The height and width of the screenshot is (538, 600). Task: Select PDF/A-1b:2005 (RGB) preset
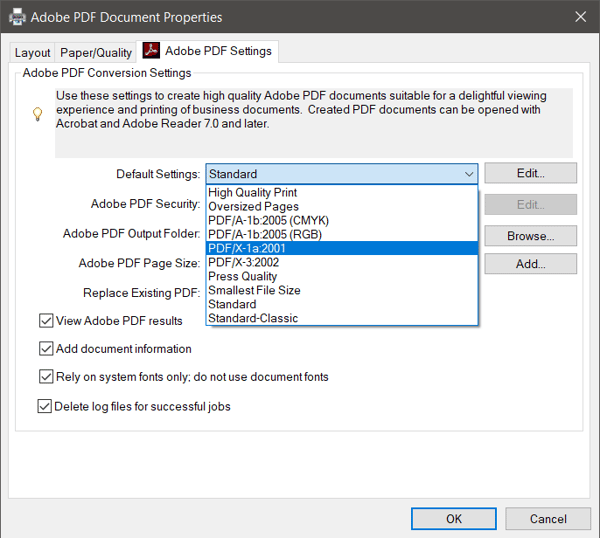(342, 234)
